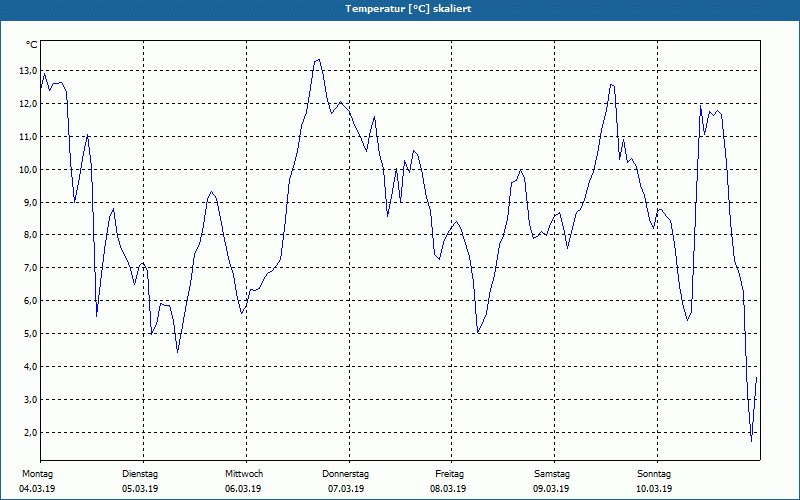The image size is (800, 500).
Task: Click the 5,0 y-axis value
Action: click(30, 334)
